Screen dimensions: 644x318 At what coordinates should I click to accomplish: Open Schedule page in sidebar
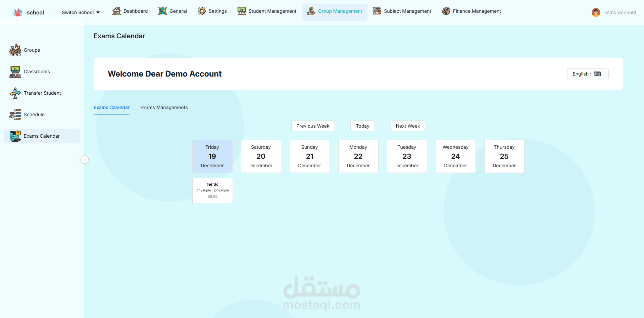pyautogui.click(x=42, y=115)
